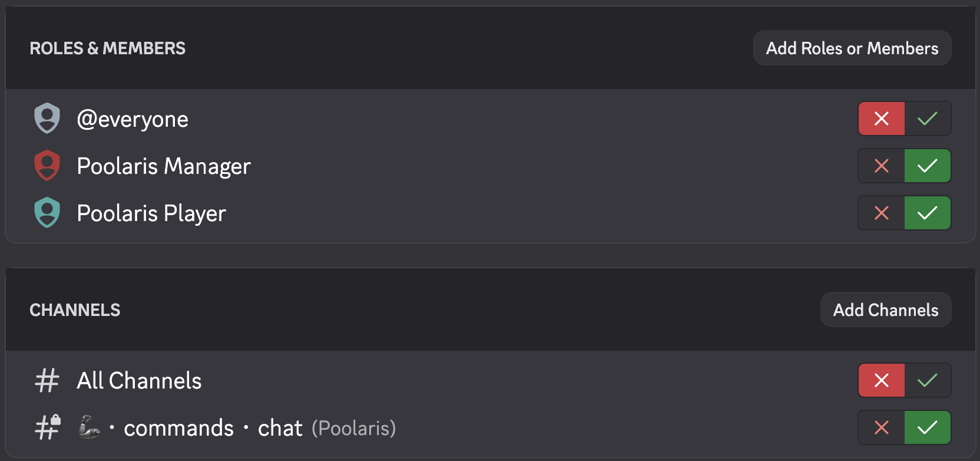980x461 pixels.
Task: Allow the Poolaris Manager role access
Action: click(928, 166)
